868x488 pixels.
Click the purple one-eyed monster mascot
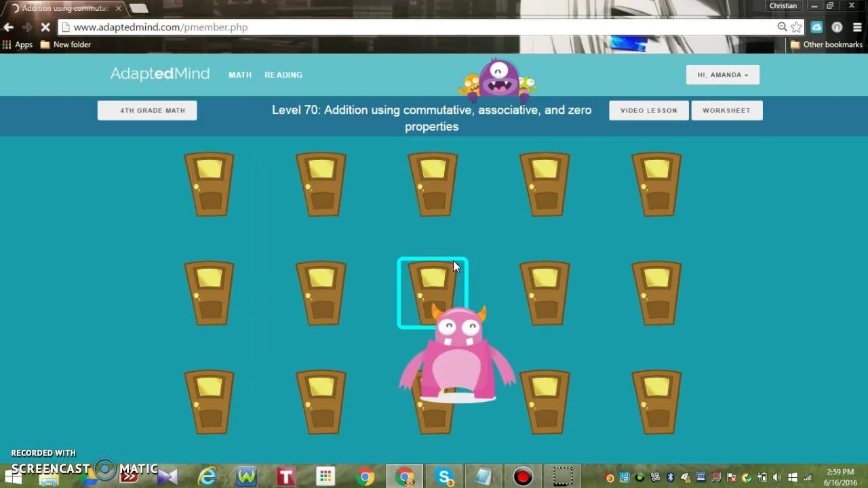click(499, 79)
